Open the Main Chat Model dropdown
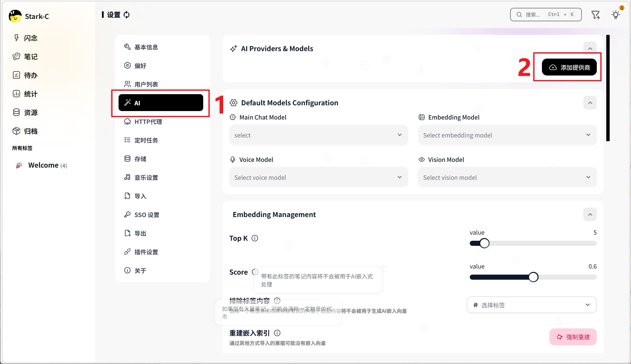Image resolution: width=631 pixels, height=364 pixels. [x=318, y=135]
